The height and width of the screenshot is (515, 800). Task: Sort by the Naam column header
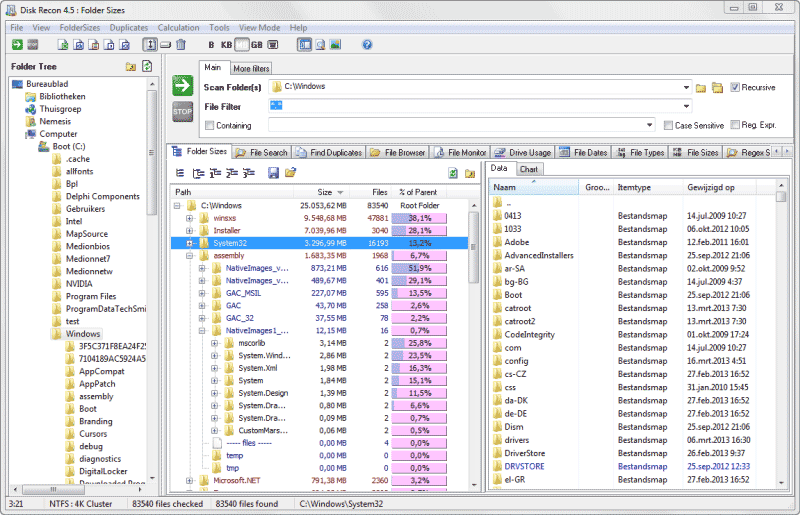click(534, 187)
